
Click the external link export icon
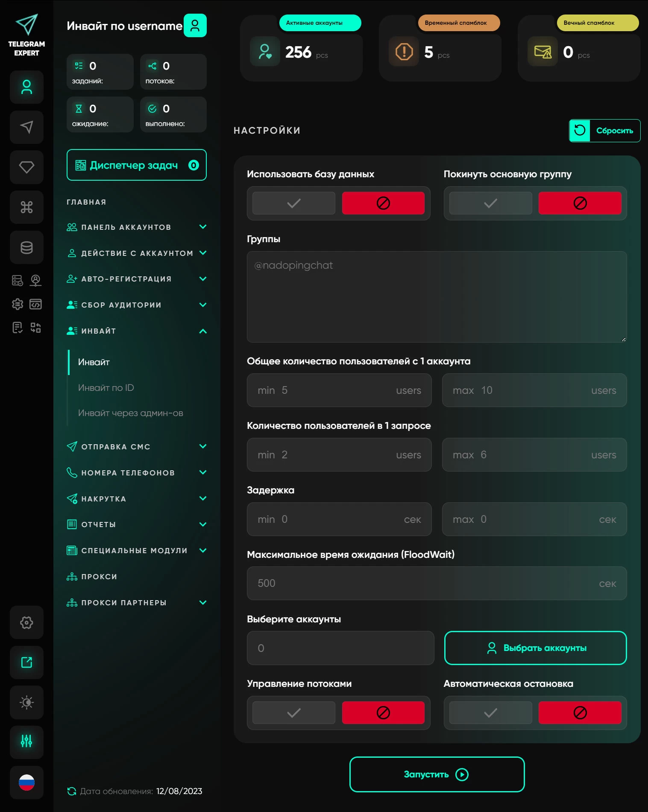26,662
